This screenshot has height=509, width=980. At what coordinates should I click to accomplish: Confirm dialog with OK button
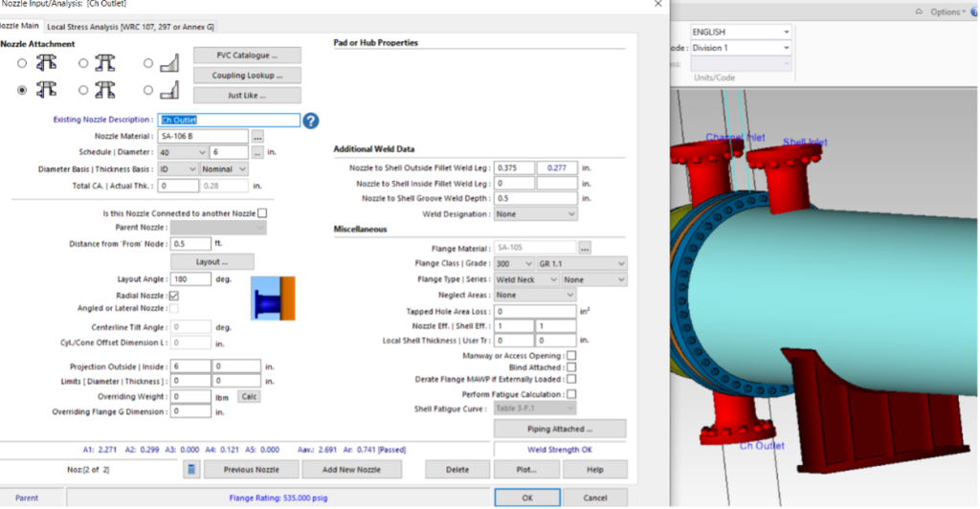click(x=527, y=498)
